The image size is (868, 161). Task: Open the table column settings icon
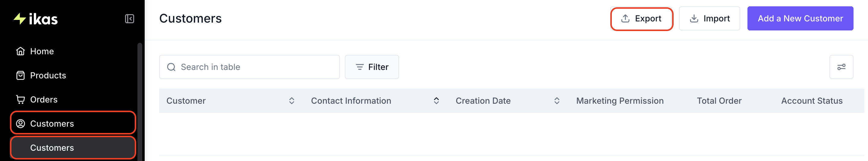[x=841, y=67]
